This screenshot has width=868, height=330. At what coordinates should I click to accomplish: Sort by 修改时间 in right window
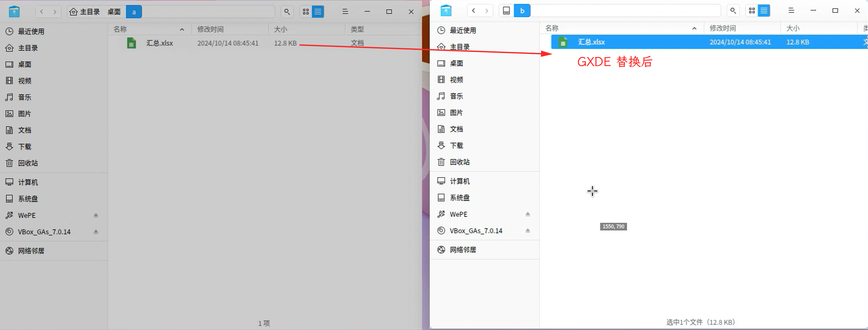742,28
